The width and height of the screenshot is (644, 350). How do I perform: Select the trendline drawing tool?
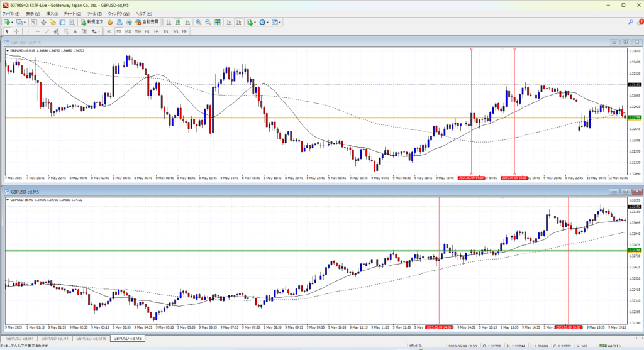coord(47,31)
